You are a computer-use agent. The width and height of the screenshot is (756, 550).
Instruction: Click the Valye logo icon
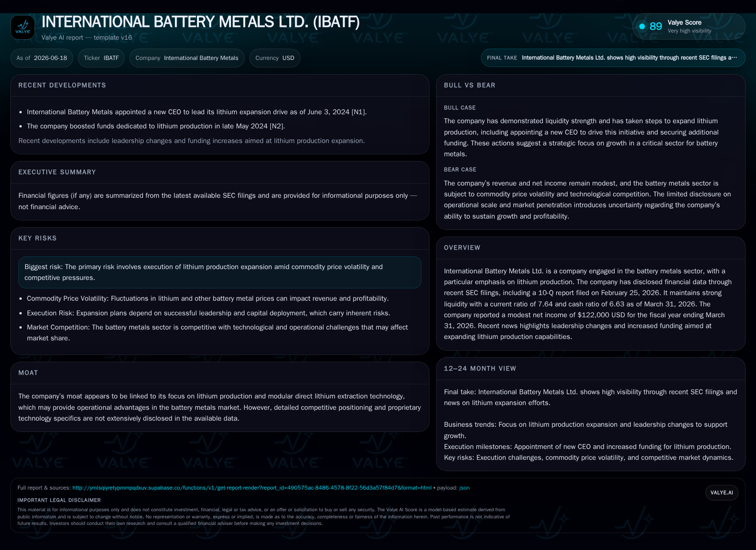pos(23,27)
